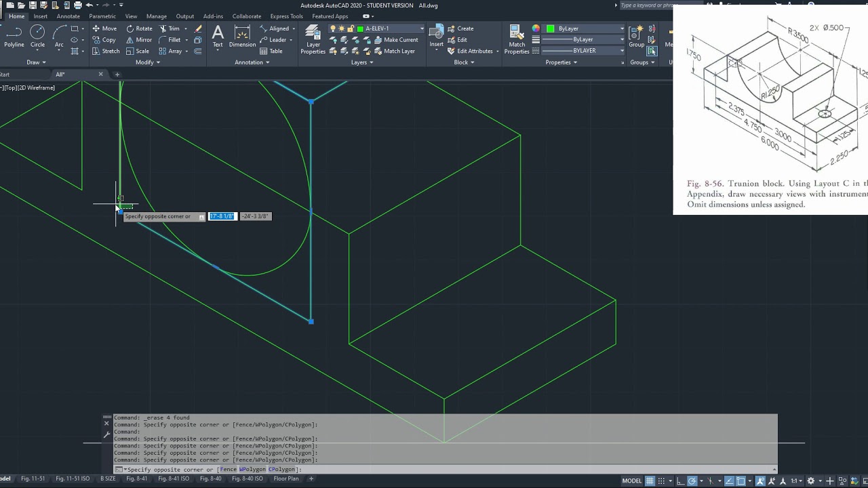Click the Mirror tool

pos(139,40)
